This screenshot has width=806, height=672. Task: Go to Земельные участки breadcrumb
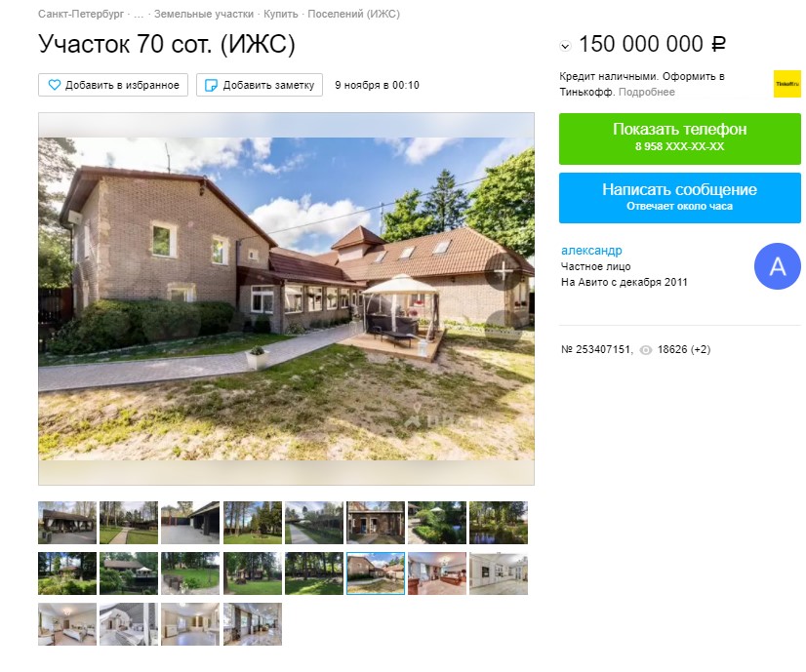click(204, 14)
